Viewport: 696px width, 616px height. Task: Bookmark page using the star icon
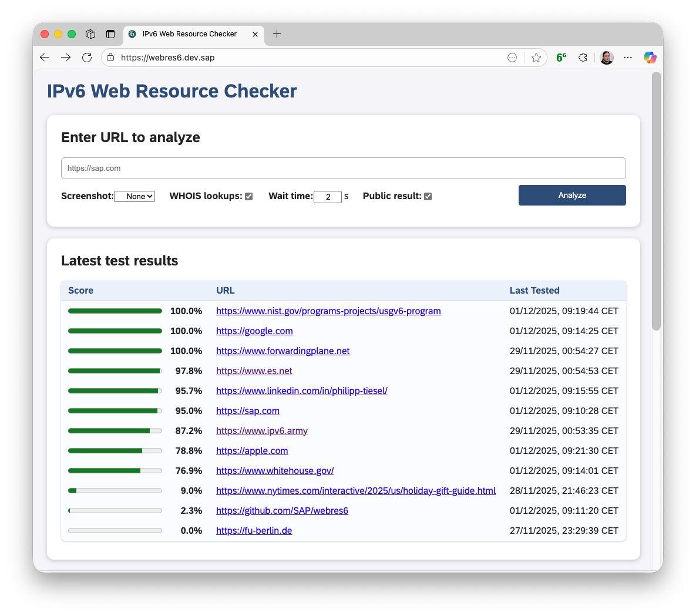pyautogui.click(x=536, y=58)
